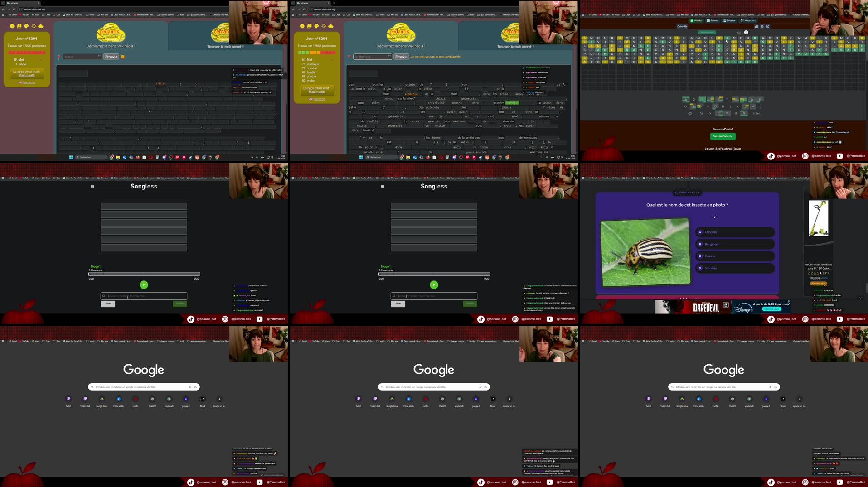Open statistics chart icon in Octordle panel
The height and width of the screenshot is (487, 868).
point(756,26)
